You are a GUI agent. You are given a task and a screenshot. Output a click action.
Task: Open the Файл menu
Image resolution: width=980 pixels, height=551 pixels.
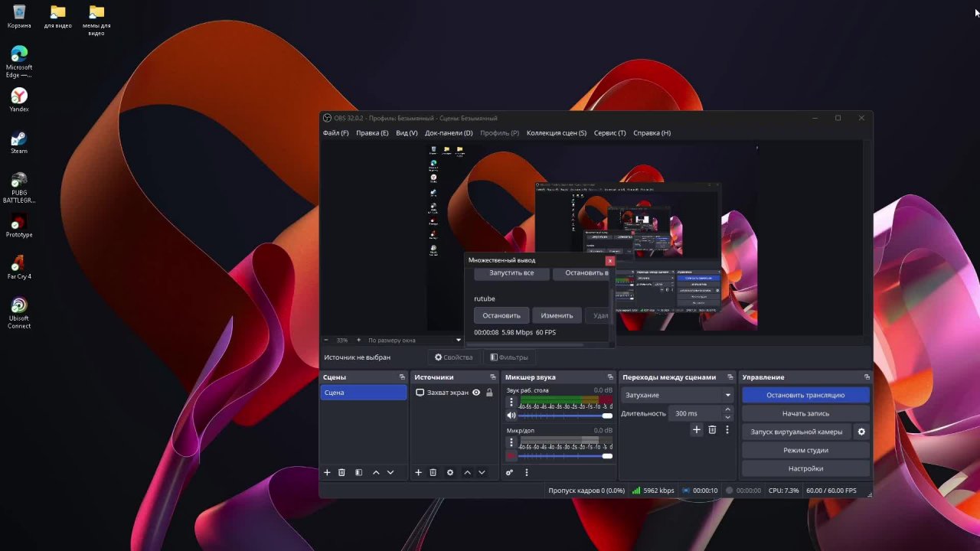click(335, 133)
